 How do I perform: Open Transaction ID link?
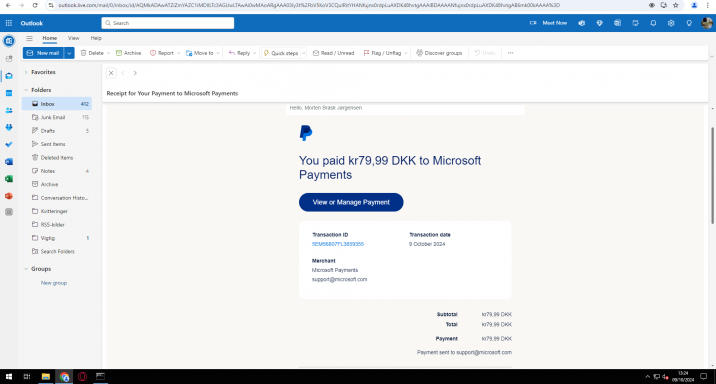(338, 244)
